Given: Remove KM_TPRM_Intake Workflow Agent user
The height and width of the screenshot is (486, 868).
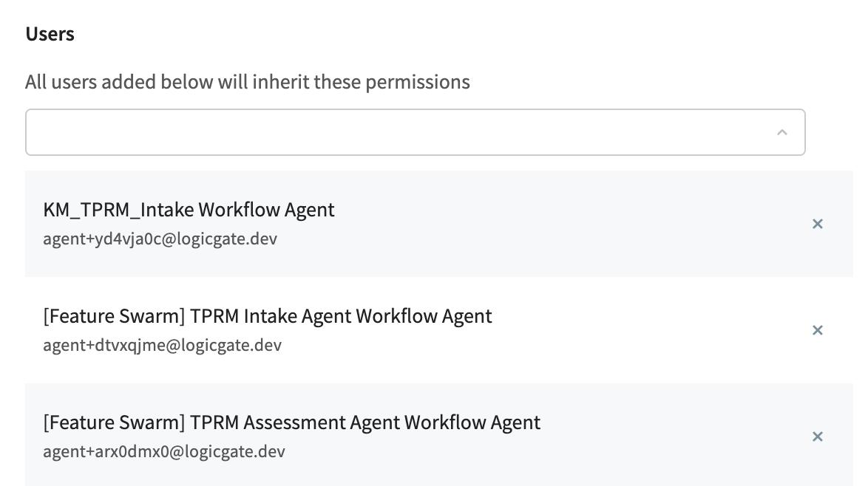Looking at the screenshot, I should pos(817,224).
